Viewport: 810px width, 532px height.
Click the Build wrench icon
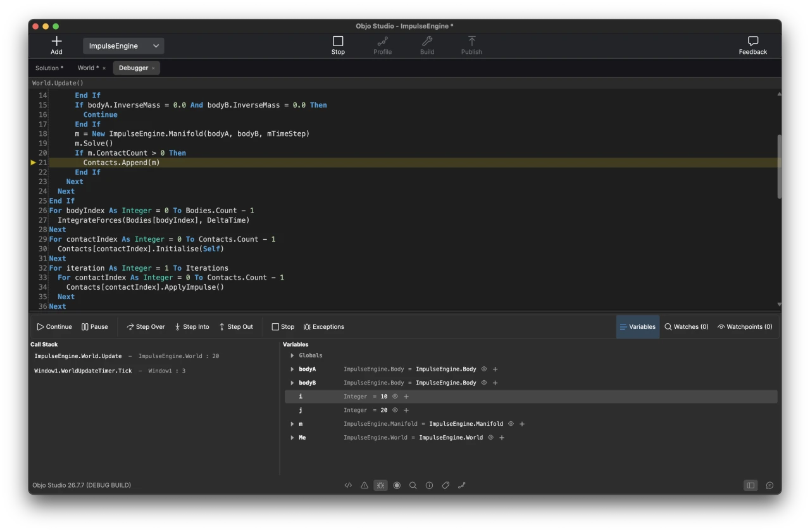pos(427,41)
